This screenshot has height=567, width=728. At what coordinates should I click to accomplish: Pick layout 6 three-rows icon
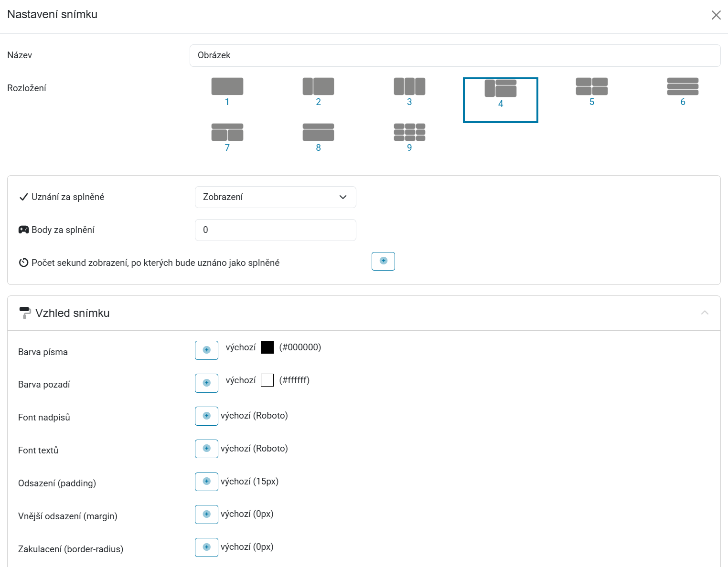point(683,86)
